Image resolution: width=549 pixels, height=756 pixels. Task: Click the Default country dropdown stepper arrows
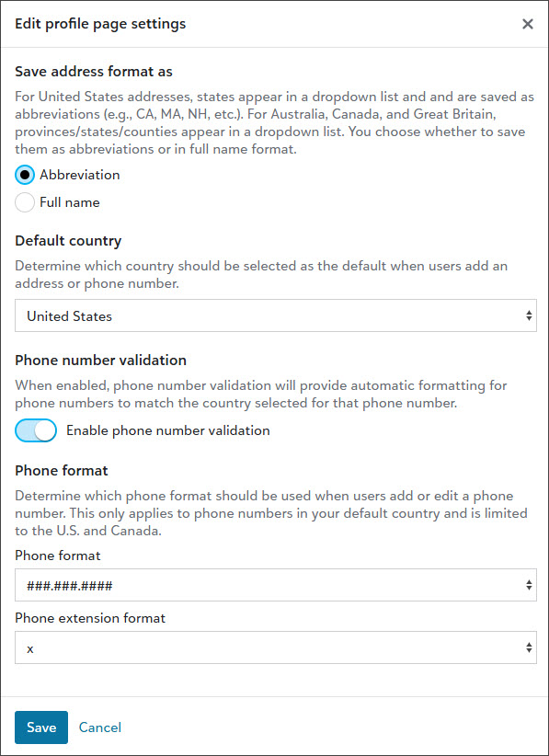(531, 315)
